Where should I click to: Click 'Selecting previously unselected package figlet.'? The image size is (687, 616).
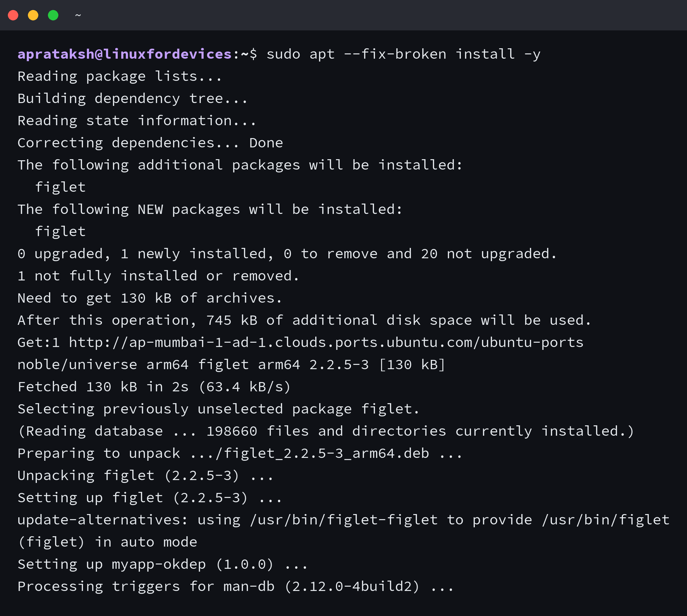218,409
